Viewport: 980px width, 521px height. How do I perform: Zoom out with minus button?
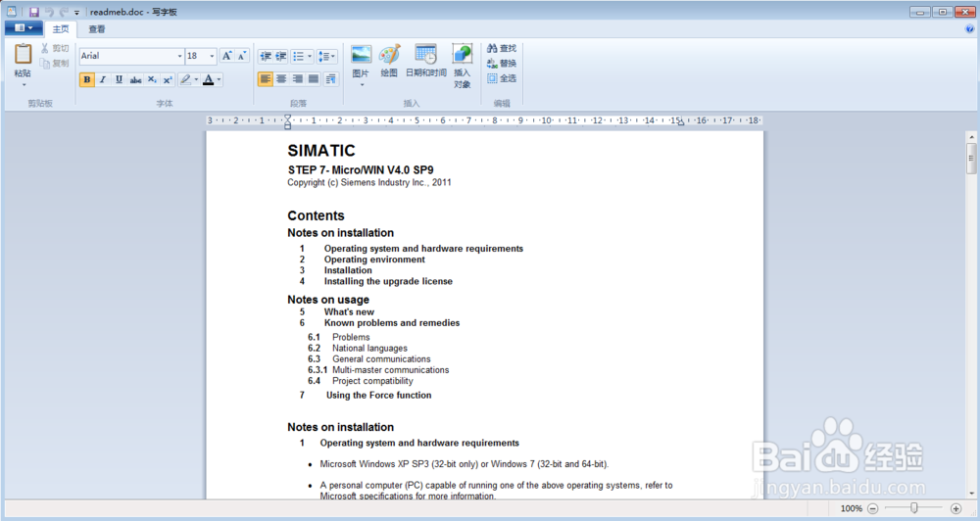pyautogui.click(x=873, y=508)
